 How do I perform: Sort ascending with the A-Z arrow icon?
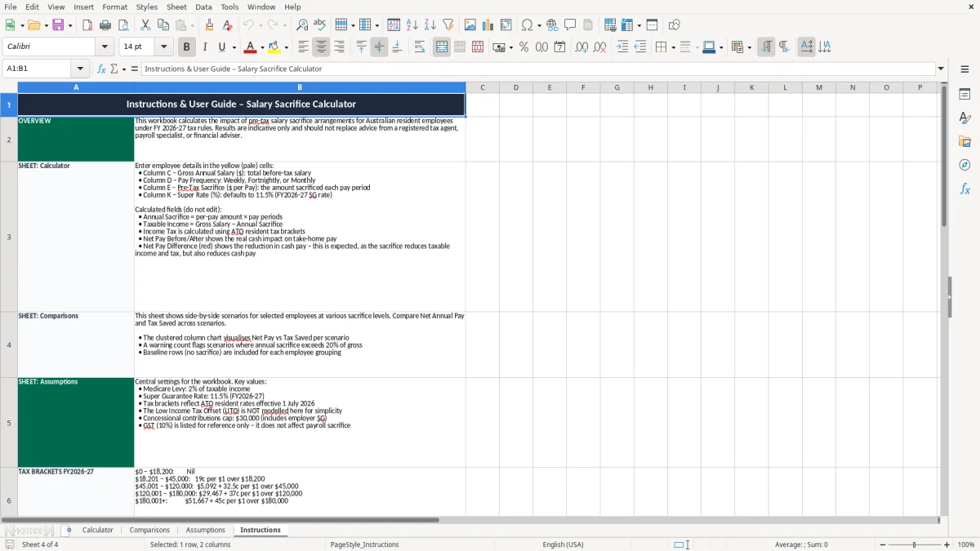tap(412, 25)
